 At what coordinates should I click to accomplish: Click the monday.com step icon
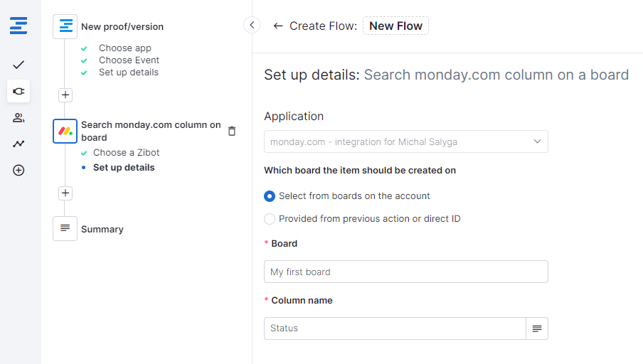(x=65, y=131)
